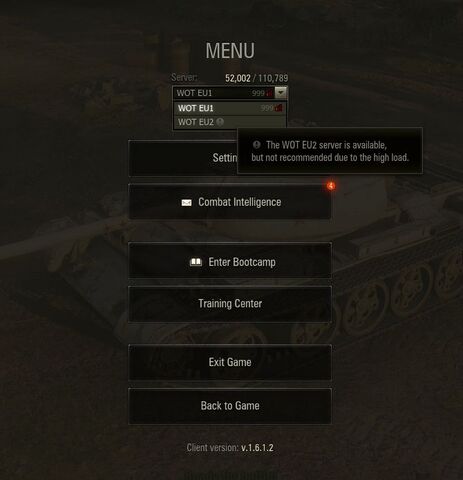The height and width of the screenshot is (480, 463).
Task: Click the server population count 52,002 / 110,789
Action: pos(256,78)
